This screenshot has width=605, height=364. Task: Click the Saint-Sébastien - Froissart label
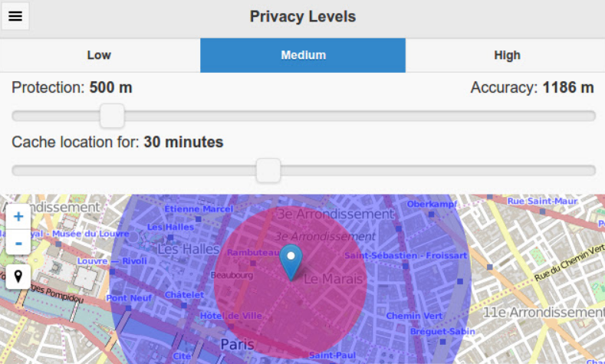point(406,255)
